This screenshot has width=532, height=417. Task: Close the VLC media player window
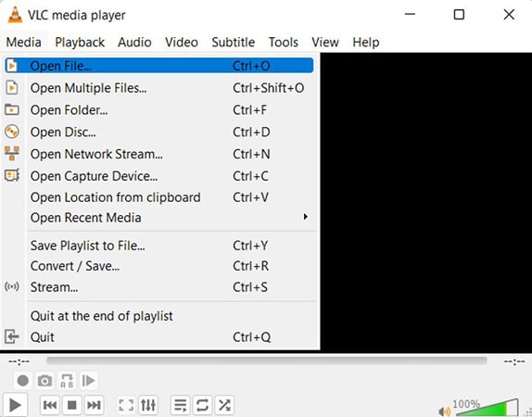coord(509,15)
